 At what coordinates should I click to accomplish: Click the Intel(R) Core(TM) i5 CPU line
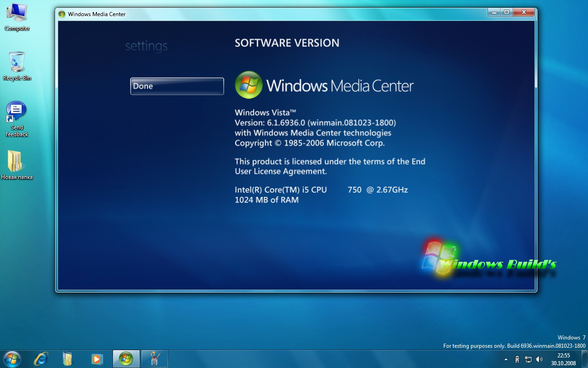(x=321, y=190)
